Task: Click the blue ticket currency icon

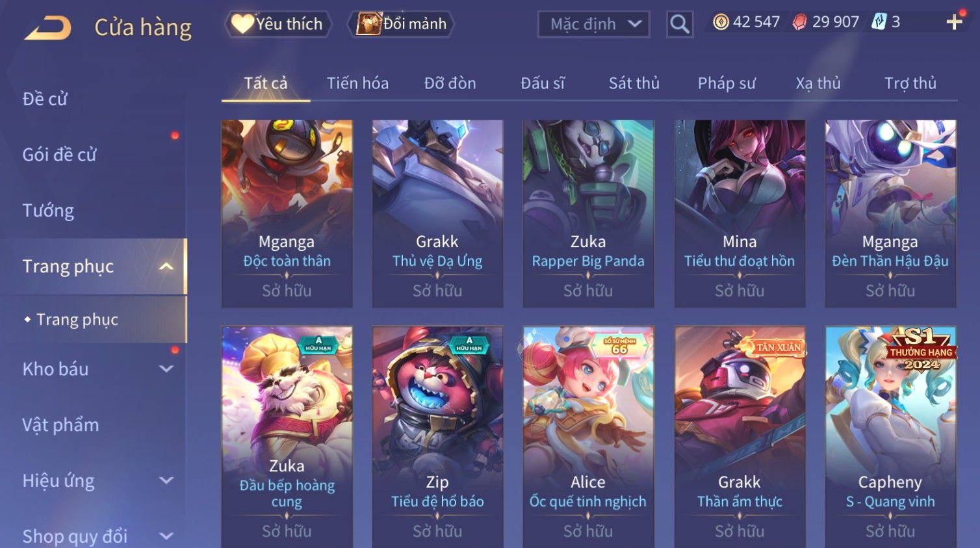Action: pos(879,22)
